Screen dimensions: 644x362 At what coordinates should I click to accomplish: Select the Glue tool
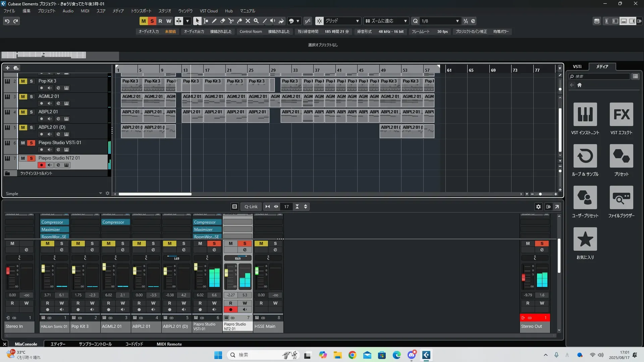coord(239,21)
